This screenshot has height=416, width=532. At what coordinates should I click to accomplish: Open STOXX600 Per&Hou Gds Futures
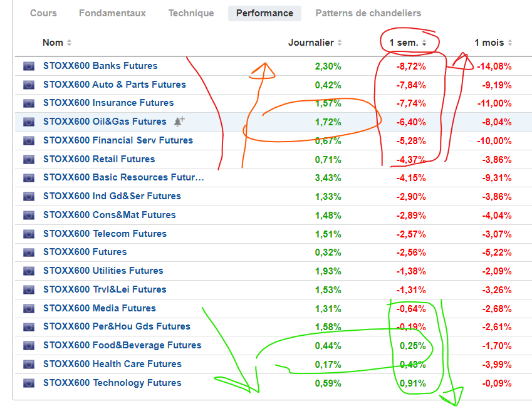point(117,327)
